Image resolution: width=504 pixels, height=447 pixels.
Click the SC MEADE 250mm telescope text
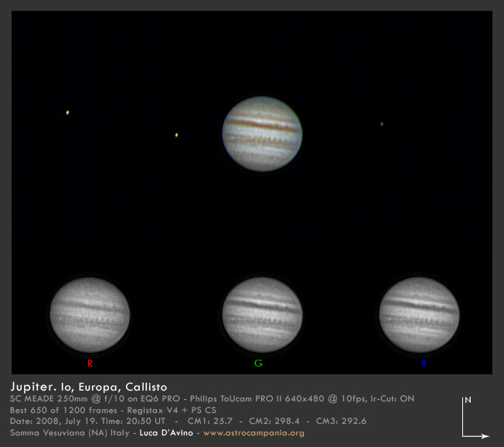(49, 399)
